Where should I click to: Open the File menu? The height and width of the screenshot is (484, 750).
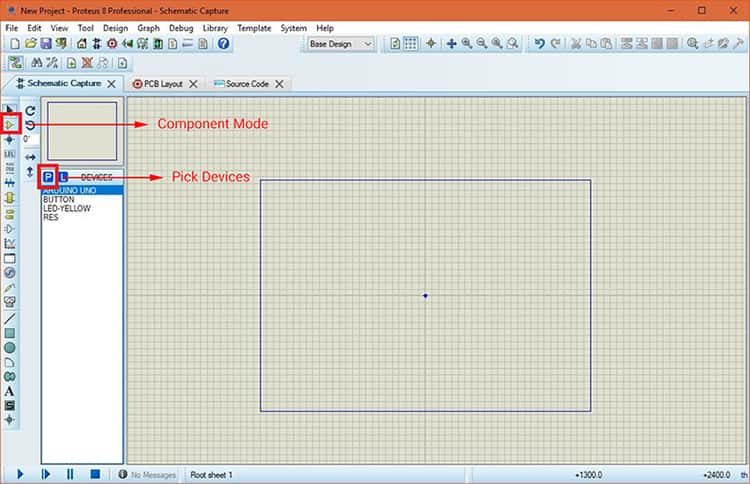coord(11,28)
